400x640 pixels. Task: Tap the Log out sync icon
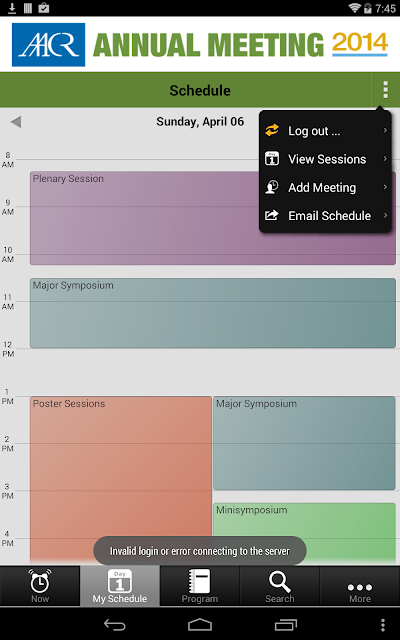[x=272, y=131]
